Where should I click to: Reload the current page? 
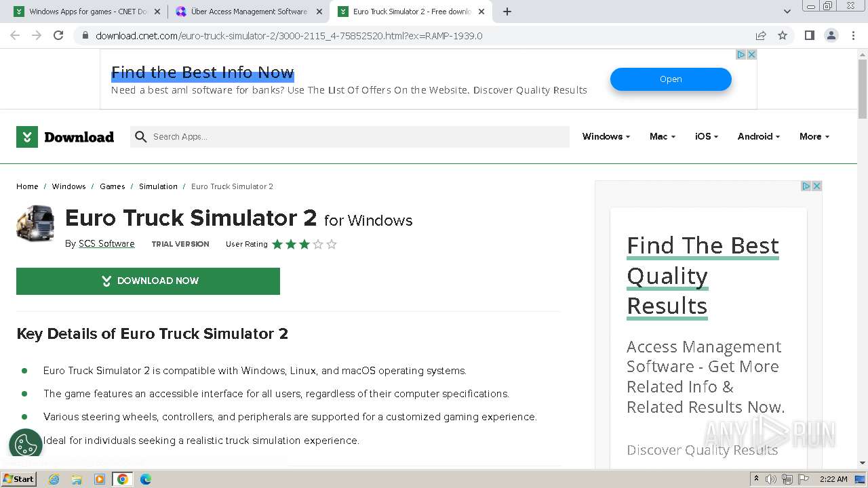coord(58,35)
